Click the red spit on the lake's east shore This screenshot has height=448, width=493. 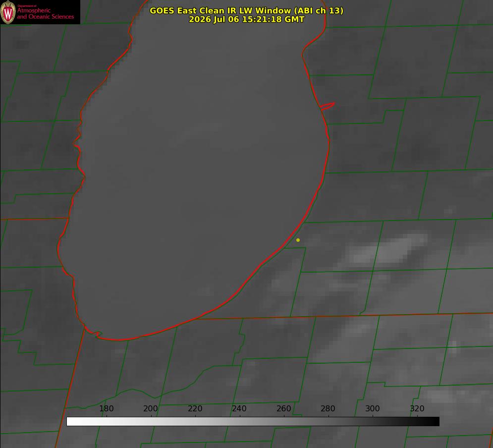point(327,106)
